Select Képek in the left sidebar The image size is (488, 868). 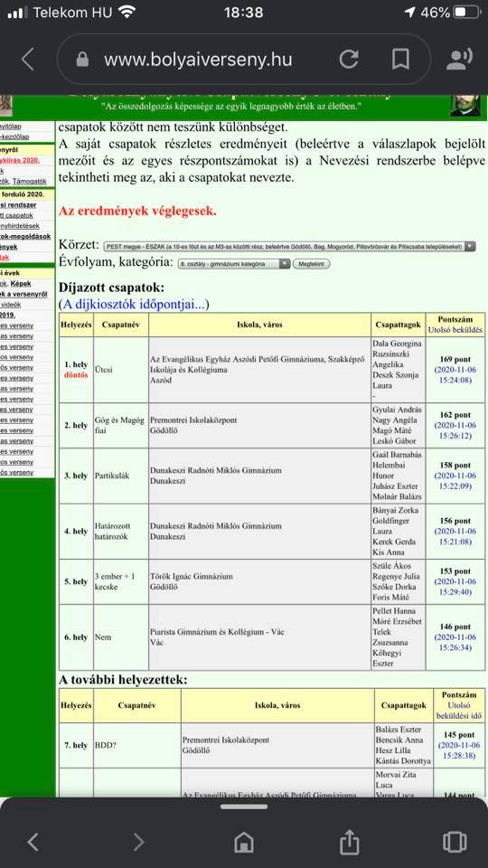[21, 283]
